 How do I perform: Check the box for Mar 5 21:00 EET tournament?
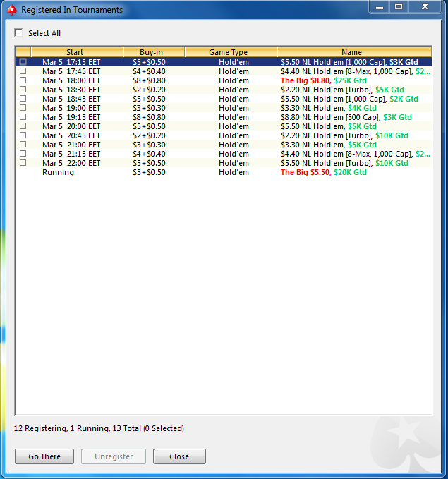coord(23,144)
